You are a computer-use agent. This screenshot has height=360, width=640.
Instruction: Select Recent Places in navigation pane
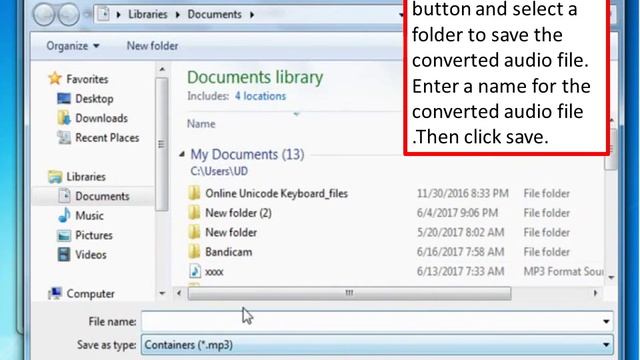(107, 138)
